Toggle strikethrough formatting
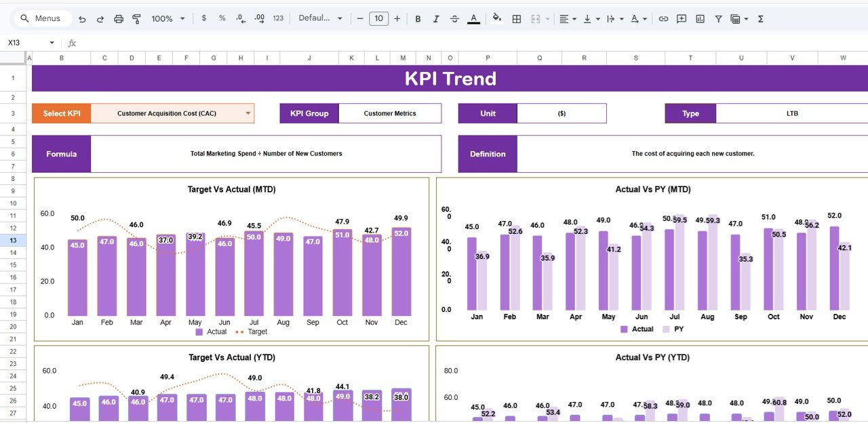The image size is (868, 423). 454,19
